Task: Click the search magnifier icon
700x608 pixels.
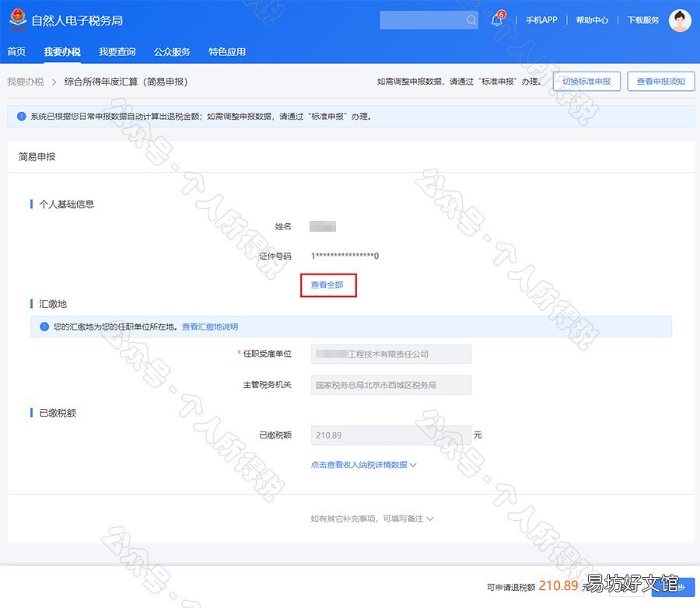Action: pyautogui.click(x=471, y=20)
